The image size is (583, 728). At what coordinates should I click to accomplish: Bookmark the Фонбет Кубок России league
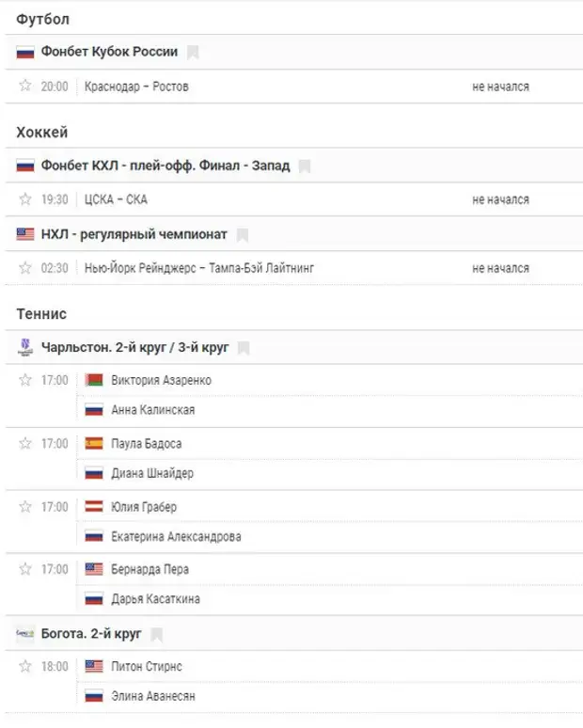tap(193, 52)
